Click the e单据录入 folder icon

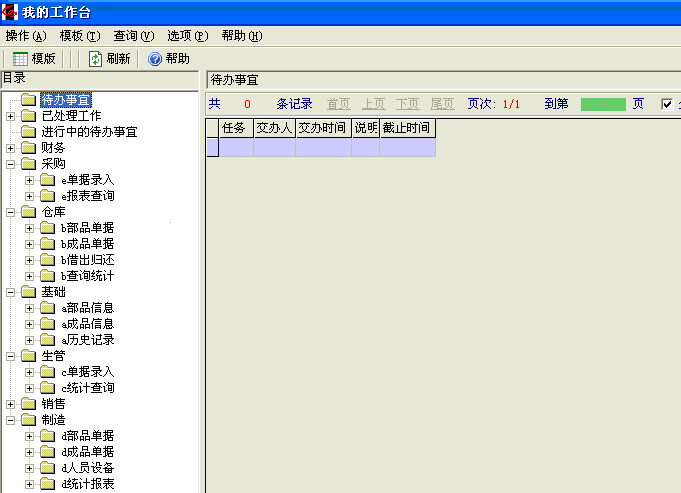[x=47, y=180]
